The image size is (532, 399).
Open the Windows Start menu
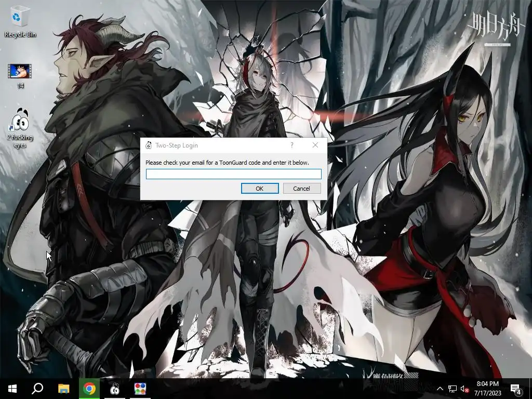[x=12, y=389]
